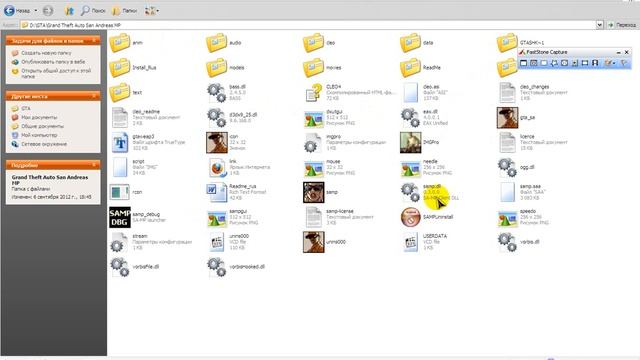This screenshot has width=640, height=360.
Task: FastStone: capture full screen icon
Action: click(x=564, y=63)
